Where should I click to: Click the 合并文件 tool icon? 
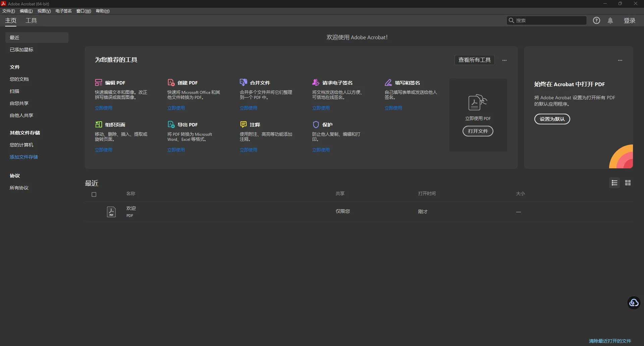pos(243,82)
